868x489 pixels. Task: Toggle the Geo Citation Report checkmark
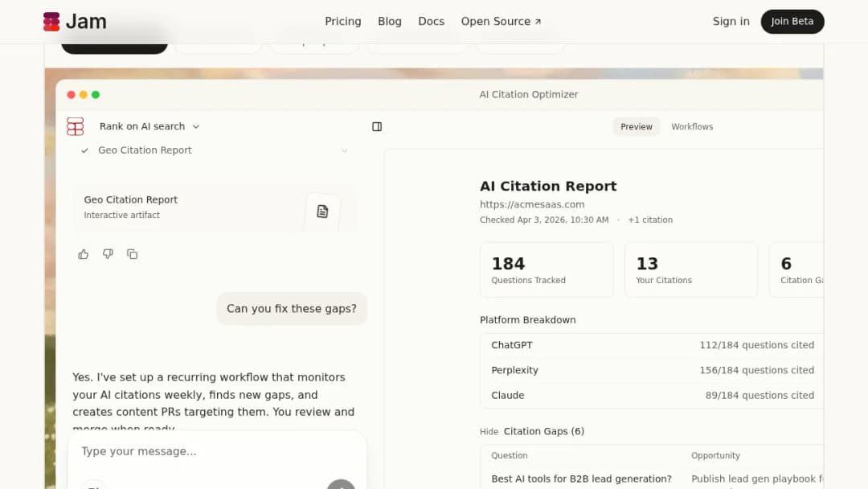pos(84,150)
